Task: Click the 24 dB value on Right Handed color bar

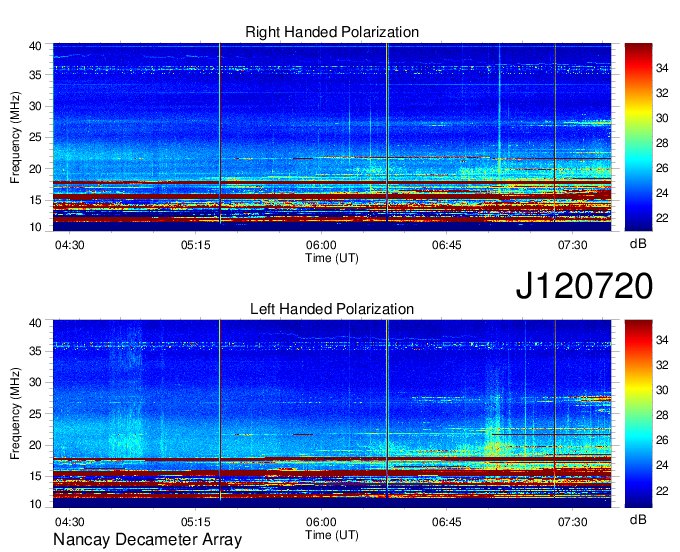Action: tap(662, 193)
